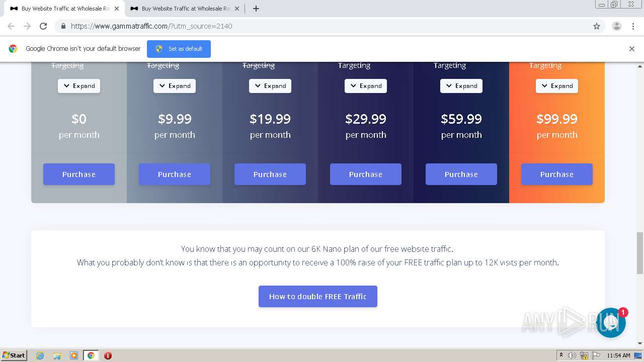This screenshot has height=362, width=644.
Task: Open the Action Center flag icon
Action: pyautogui.click(x=596, y=355)
